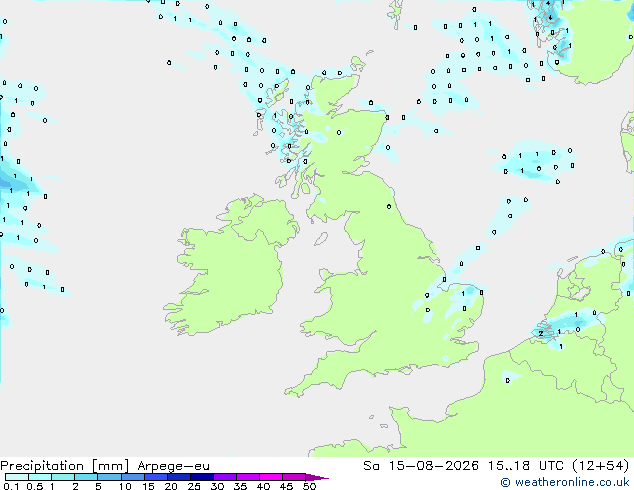Click the 10–15 mm legend swatch
634x490 pixels.
[x=132, y=477]
